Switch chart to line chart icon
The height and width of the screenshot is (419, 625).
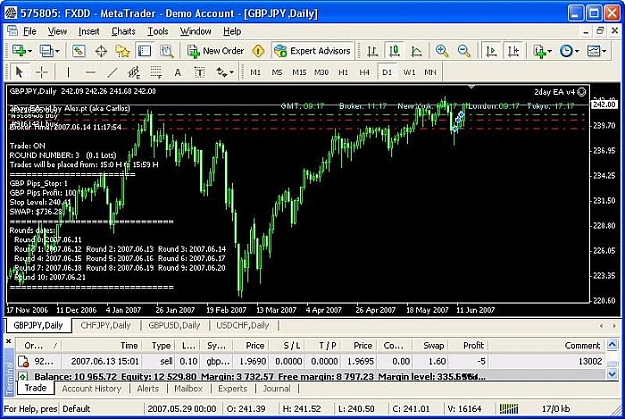pyautogui.click(x=416, y=51)
